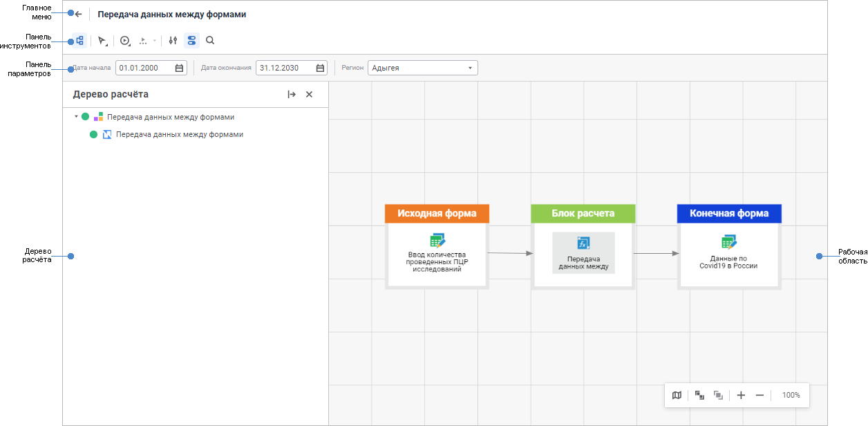This screenshot has height=426, width=868.
Task: Toggle the calculation tree panel button
Action: (x=79, y=41)
